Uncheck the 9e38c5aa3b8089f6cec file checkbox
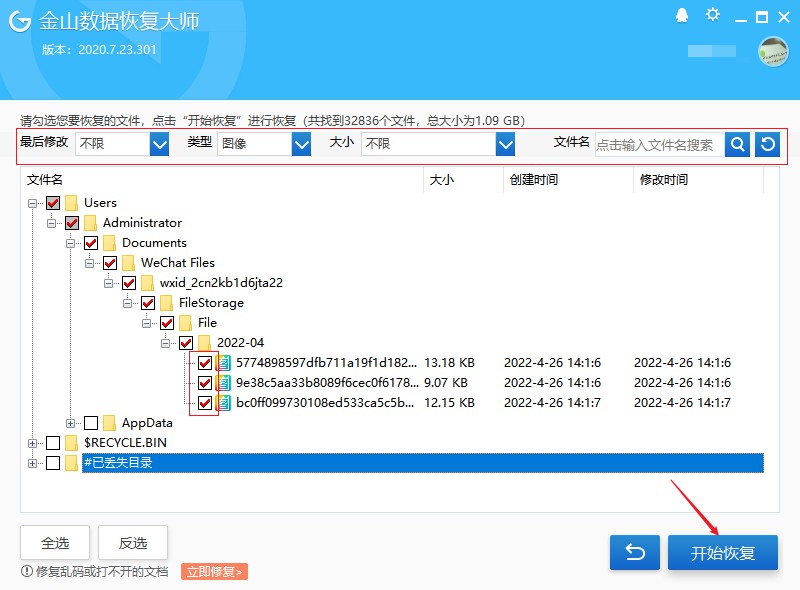800x590 pixels. pyautogui.click(x=204, y=383)
